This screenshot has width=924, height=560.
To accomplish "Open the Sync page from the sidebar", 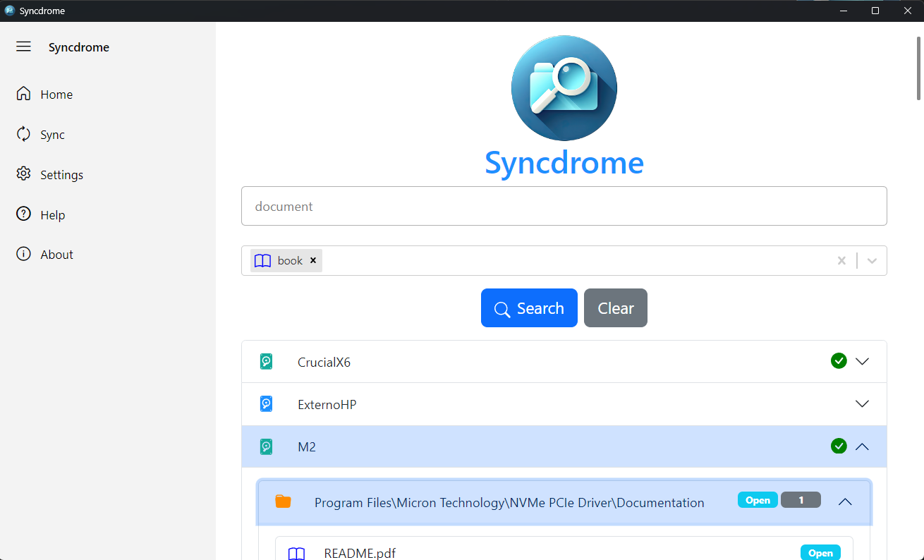I will [23, 134].
